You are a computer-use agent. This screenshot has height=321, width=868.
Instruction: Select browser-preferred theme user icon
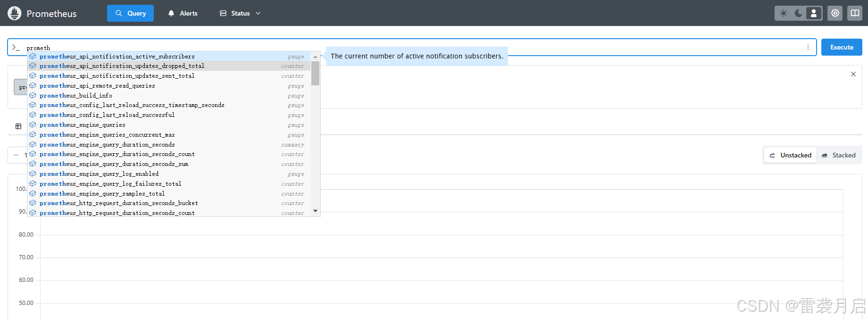(x=814, y=13)
